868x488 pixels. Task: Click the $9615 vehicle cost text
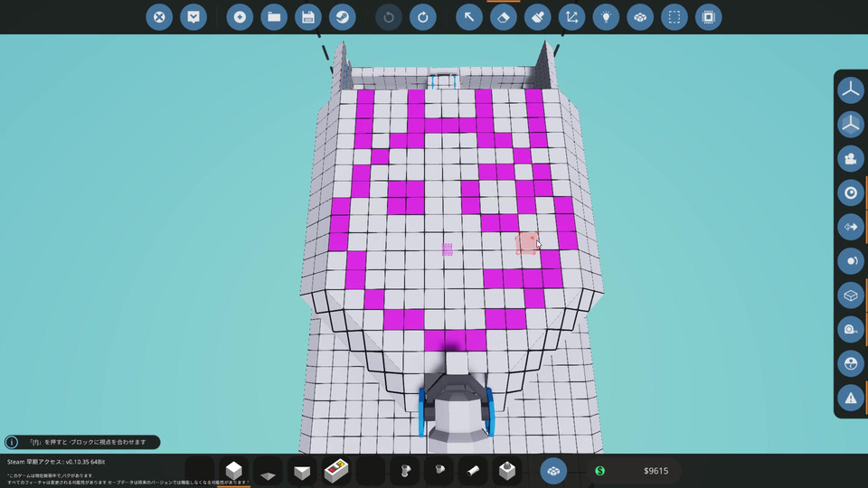click(656, 471)
